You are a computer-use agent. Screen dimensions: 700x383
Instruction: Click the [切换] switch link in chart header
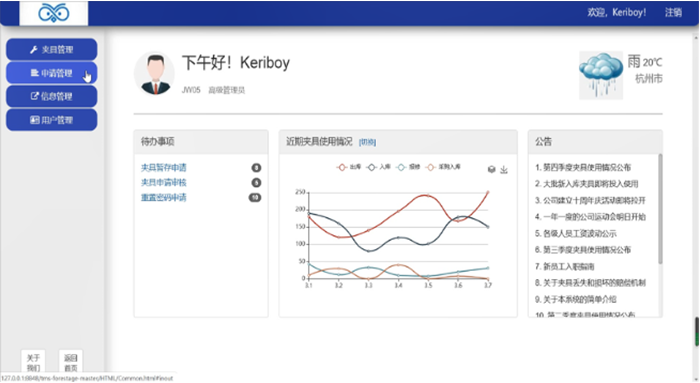click(x=367, y=142)
